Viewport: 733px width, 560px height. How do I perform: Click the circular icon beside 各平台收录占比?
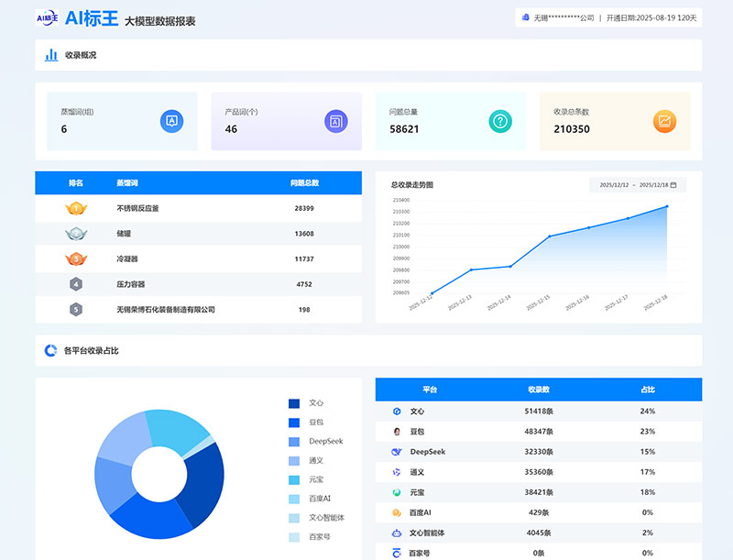[x=51, y=350]
